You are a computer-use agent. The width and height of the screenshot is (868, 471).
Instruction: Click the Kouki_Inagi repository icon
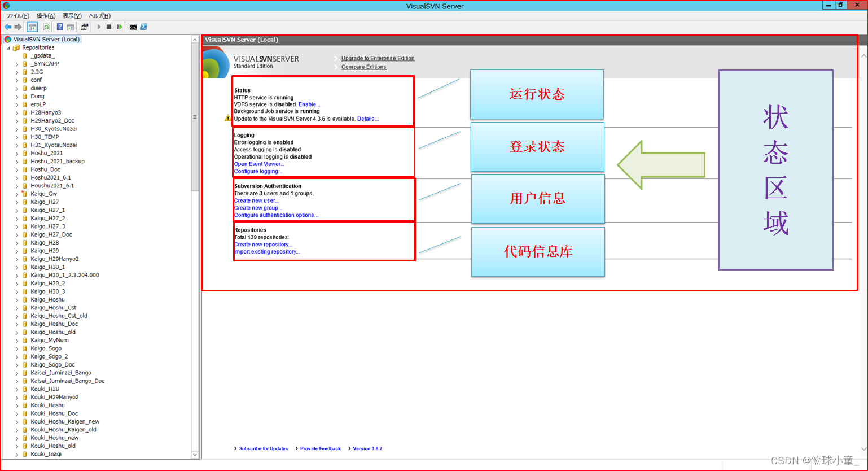(25, 454)
